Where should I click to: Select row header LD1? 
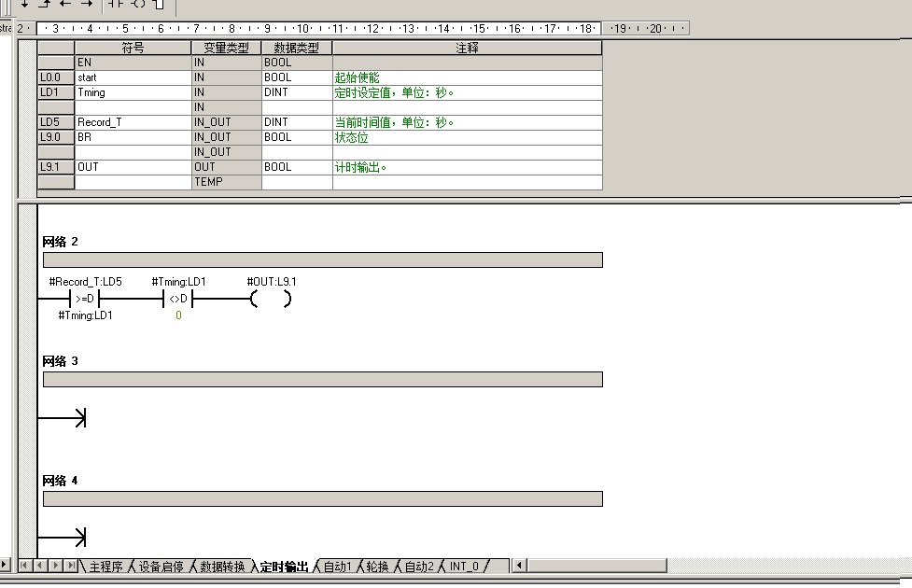point(56,92)
